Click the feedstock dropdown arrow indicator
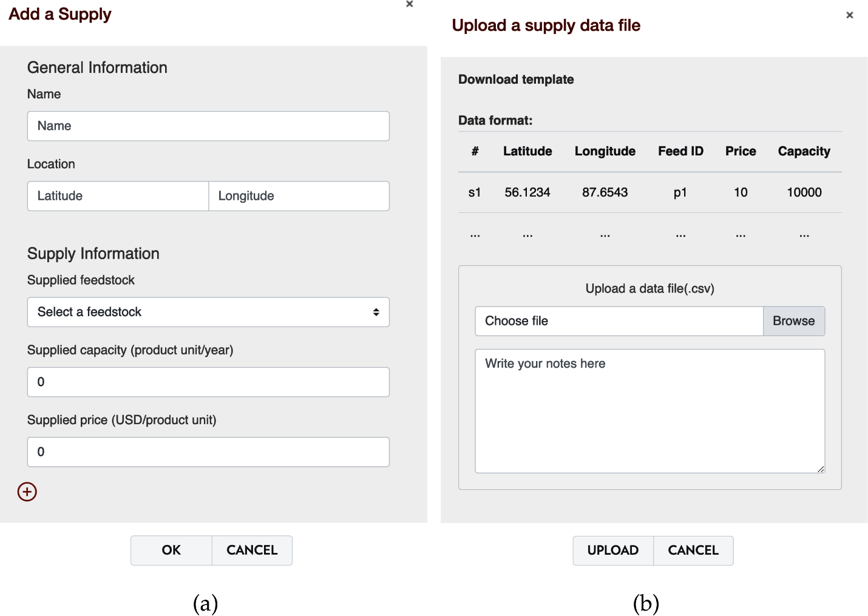The width and height of the screenshot is (868, 616). (376, 312)
